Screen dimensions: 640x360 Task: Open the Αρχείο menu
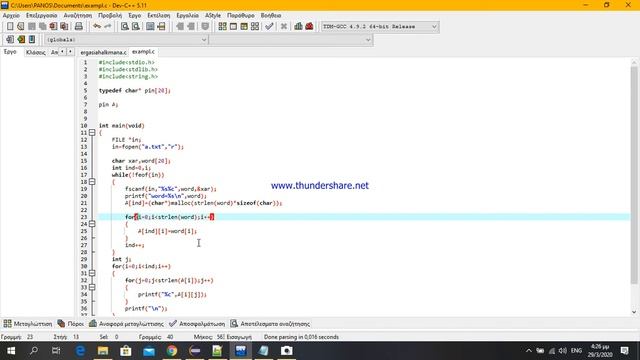[x=11, y=15]
